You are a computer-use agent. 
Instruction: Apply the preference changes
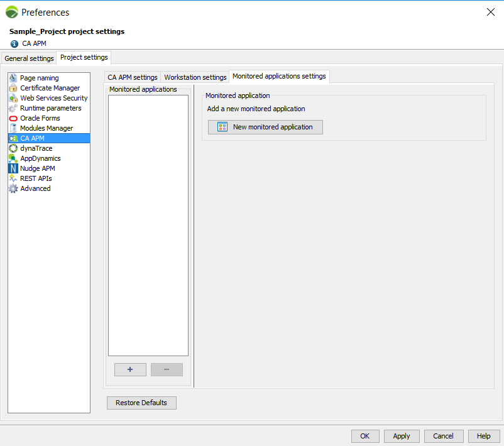pos(401,436)
